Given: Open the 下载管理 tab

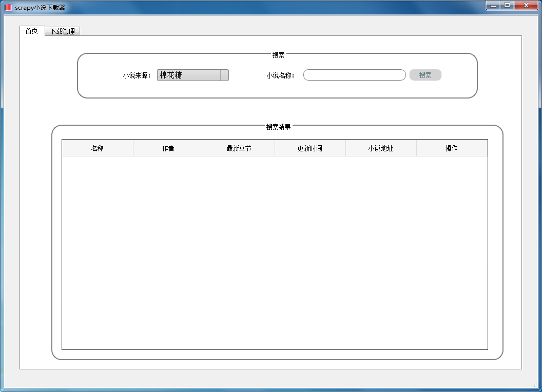Looking at the screenshot, I should click(63, 31).
